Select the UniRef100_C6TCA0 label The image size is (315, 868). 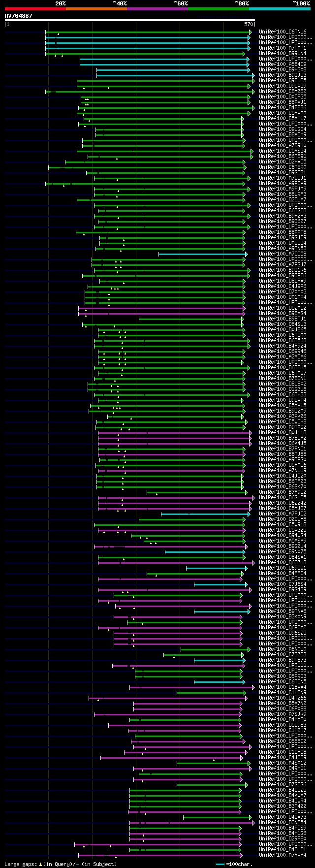click(283, 335)
